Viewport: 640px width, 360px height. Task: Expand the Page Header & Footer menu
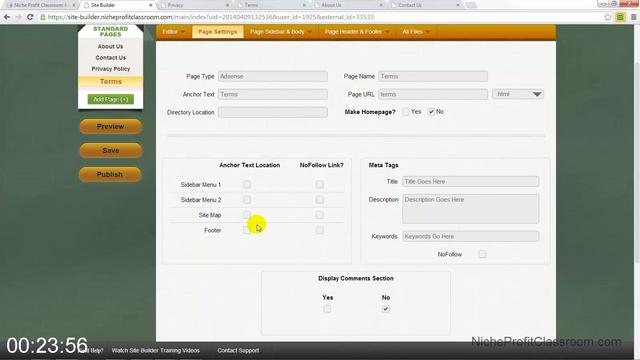coord(356,31)
